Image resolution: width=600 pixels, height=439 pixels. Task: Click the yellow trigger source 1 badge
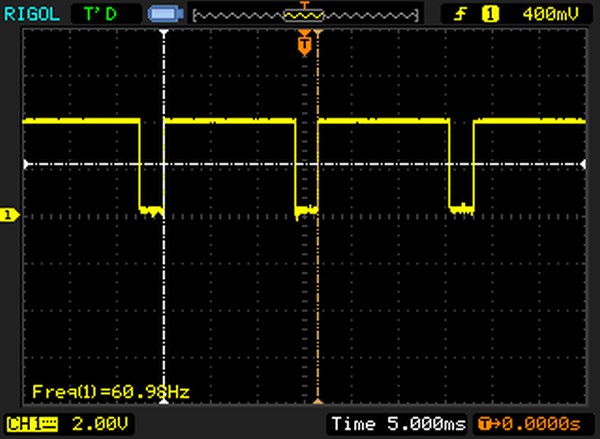490,14
